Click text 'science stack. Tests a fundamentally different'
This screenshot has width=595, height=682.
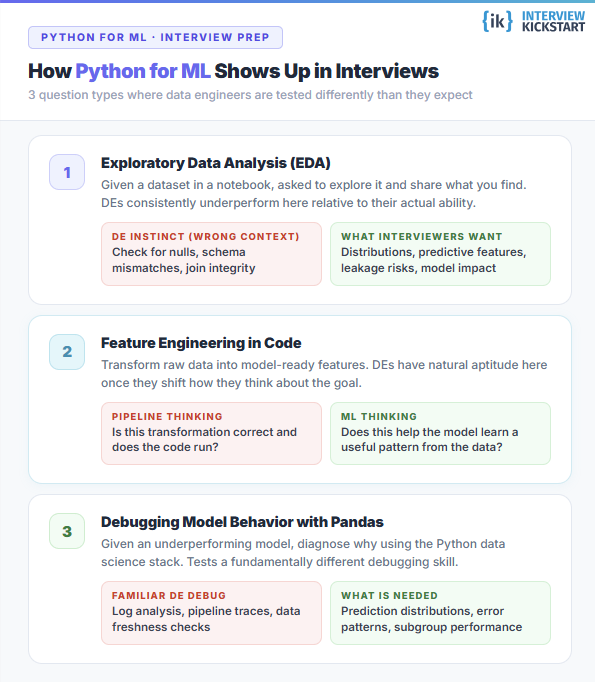230,562
